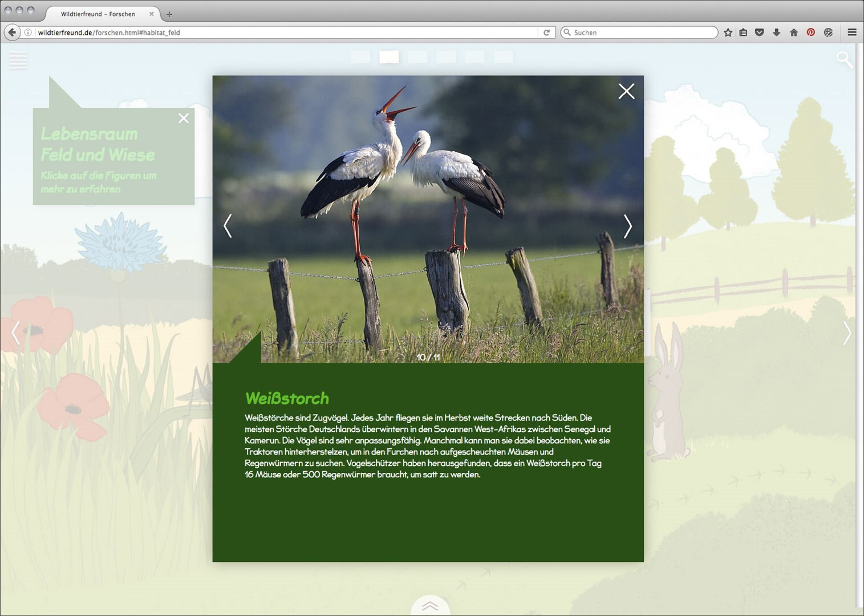Reload the page with the refresh icon
The height and width of the screenshot is (616, 864).
[546, 33]
